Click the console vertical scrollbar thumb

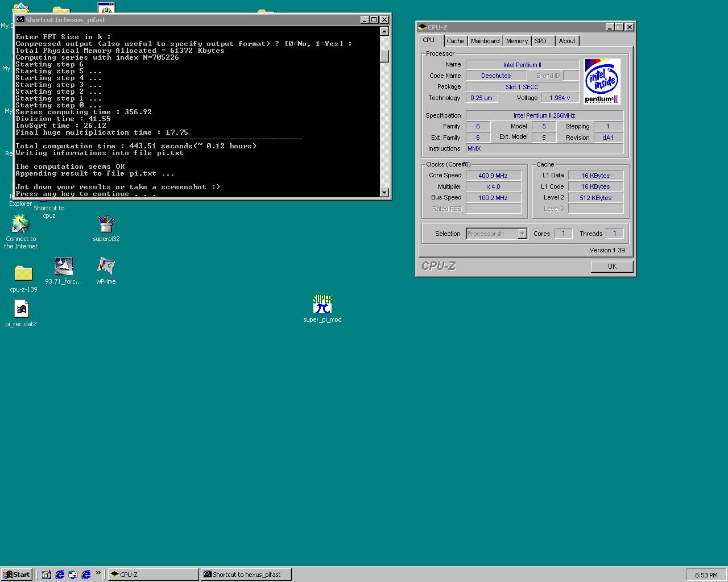click(384, 56)
